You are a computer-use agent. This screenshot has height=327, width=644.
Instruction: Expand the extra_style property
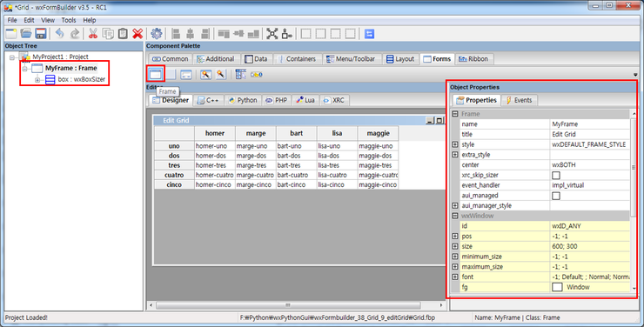coord(455,155)
